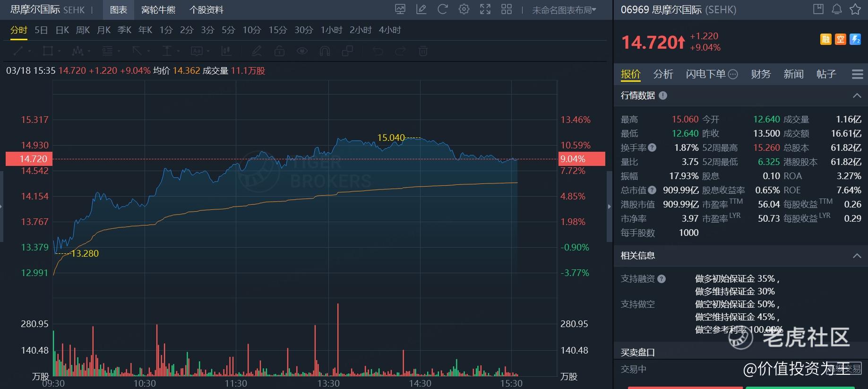
Task: Open Fibonacci tool dropdown arrow
Action: pos(119,51)
